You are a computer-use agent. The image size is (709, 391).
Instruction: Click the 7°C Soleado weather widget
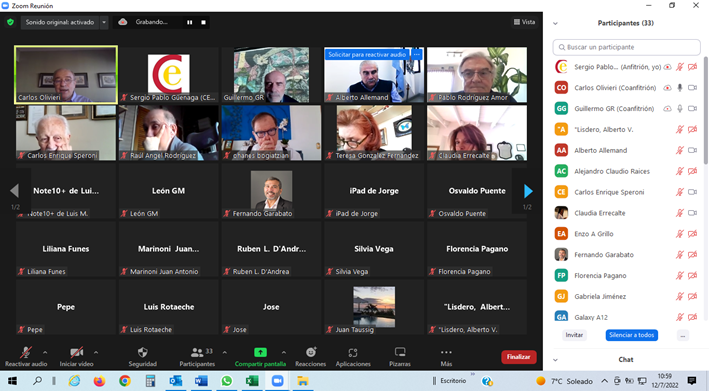click(564, 381)
